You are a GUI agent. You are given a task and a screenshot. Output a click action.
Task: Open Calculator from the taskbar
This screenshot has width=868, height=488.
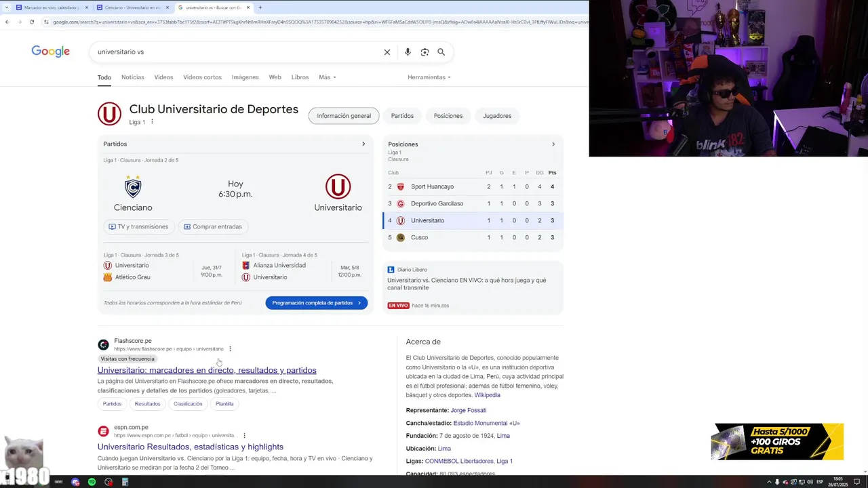click(x=125, y=482)
